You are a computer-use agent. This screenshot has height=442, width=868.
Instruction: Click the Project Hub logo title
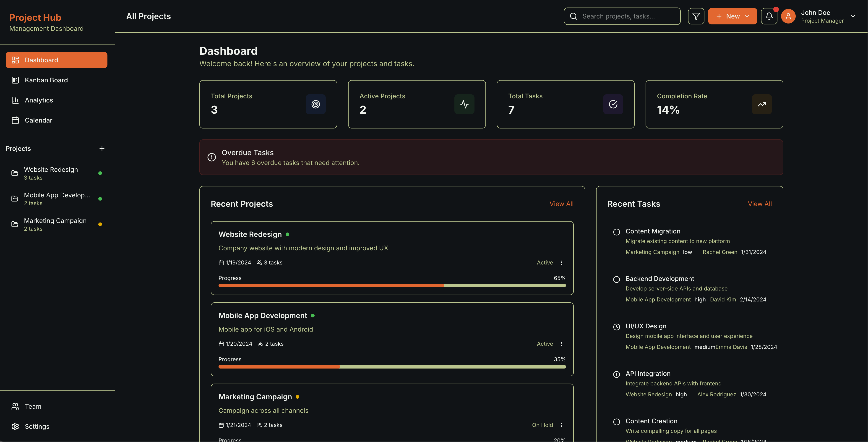click(35, 17)
